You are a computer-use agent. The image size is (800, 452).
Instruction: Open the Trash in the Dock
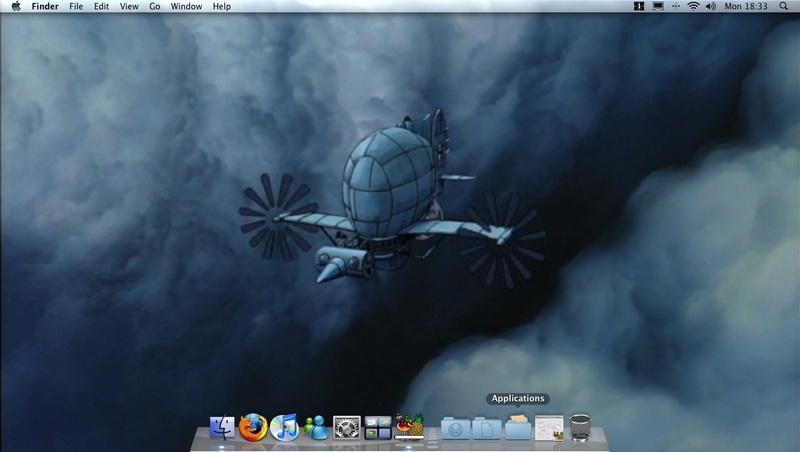(x=580, y=428)
